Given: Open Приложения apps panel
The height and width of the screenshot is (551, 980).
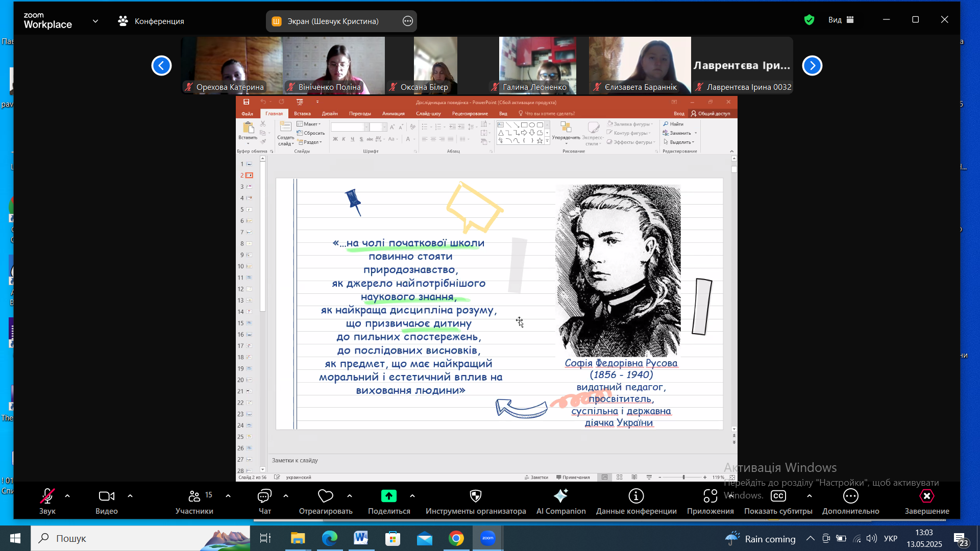Looking at the screenshot, I should (710, 501).
